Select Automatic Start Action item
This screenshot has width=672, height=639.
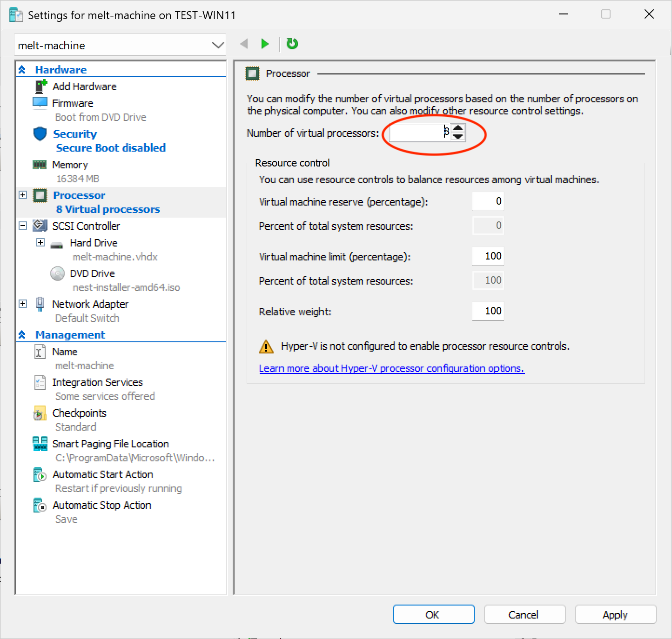(102, 474)
